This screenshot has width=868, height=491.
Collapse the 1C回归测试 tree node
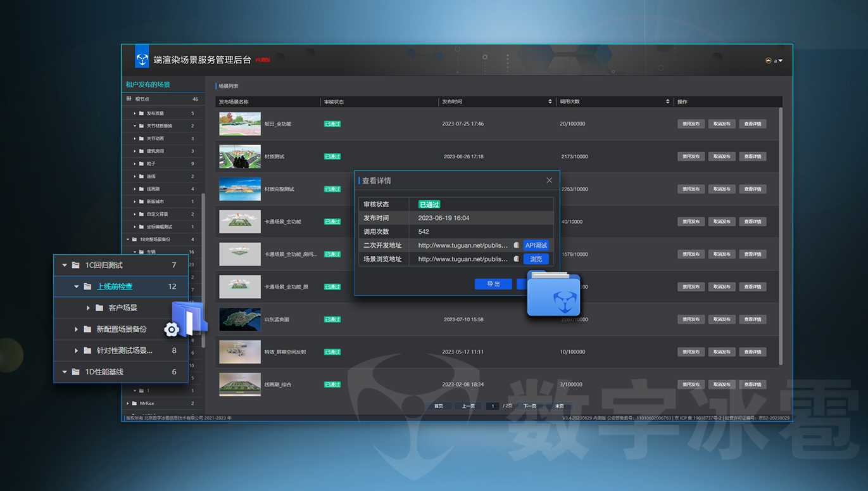(65, 265)
